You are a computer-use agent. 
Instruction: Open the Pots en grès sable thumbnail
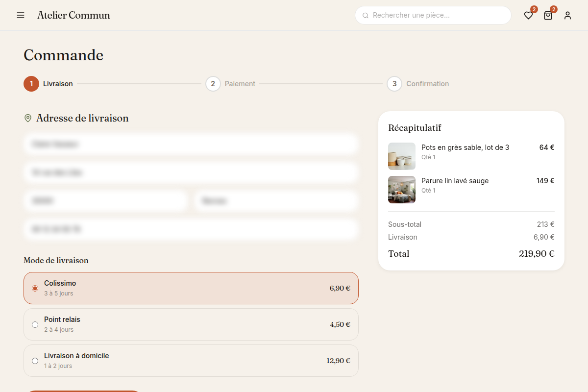(x=402, y=156)
